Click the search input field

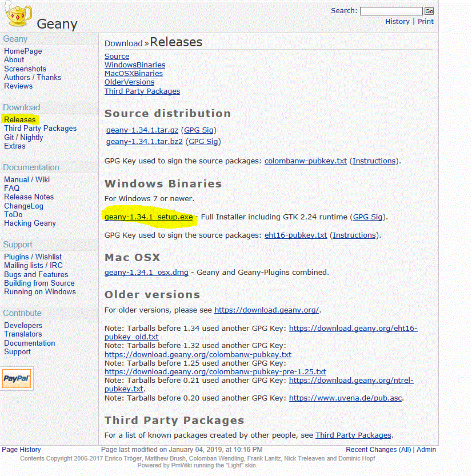391,11
